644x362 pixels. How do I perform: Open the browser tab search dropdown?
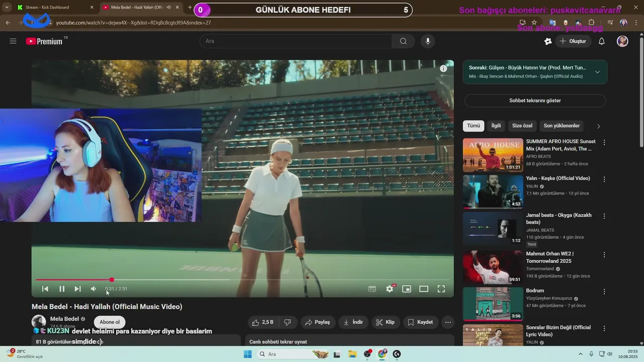7,8
